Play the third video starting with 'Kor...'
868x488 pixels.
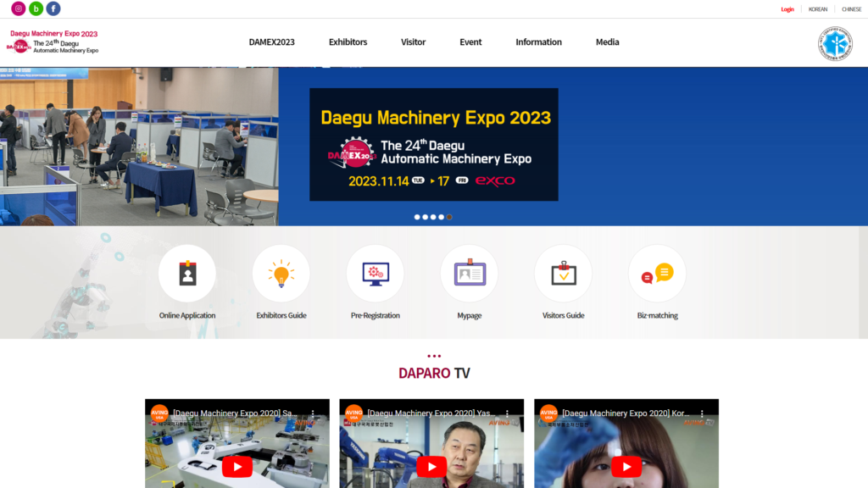coord(626,467)
